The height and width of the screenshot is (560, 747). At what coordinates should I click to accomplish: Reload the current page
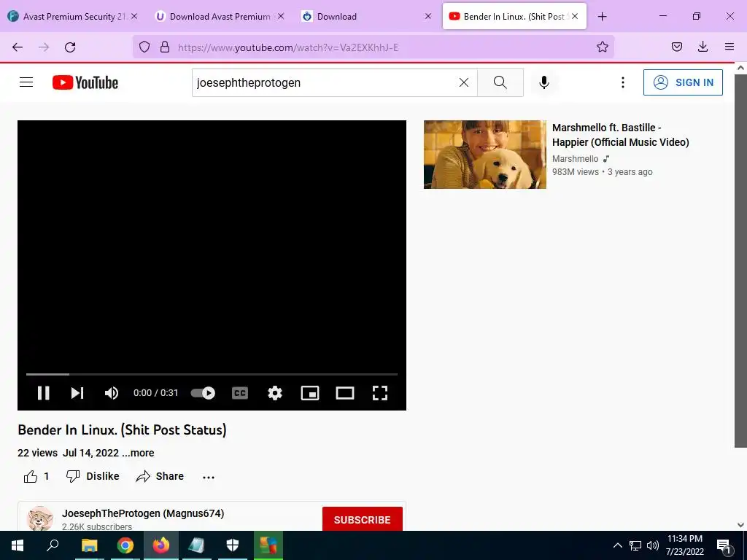tap(70, 47)
